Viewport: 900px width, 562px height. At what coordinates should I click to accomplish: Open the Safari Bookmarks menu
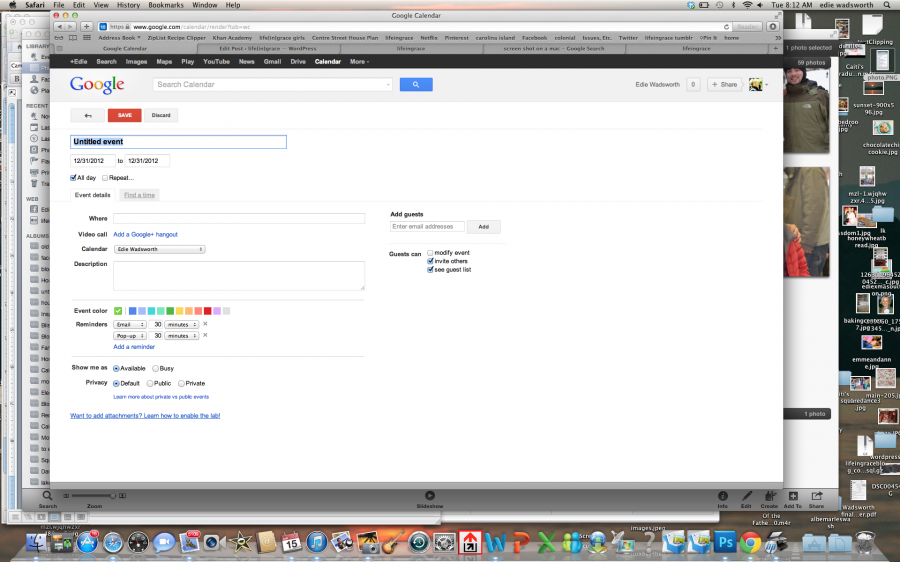pos(166,5)
